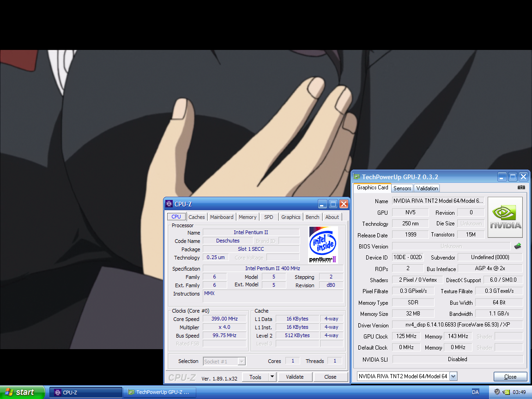Click the Driver Version field in GPU-Z
Image resolution: width=532 pixels, height=399 pixels.
[457, 325]
